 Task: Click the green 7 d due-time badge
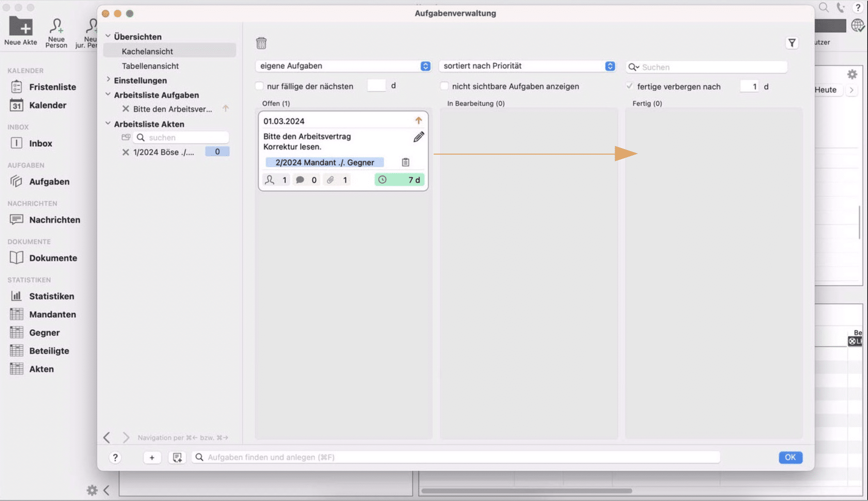tap(399, 180)
